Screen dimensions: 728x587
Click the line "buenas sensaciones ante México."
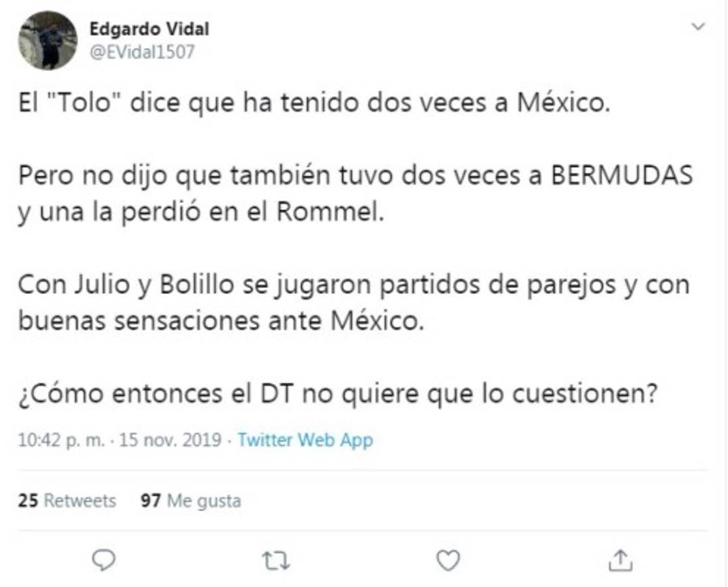click(x=220, y=322)
